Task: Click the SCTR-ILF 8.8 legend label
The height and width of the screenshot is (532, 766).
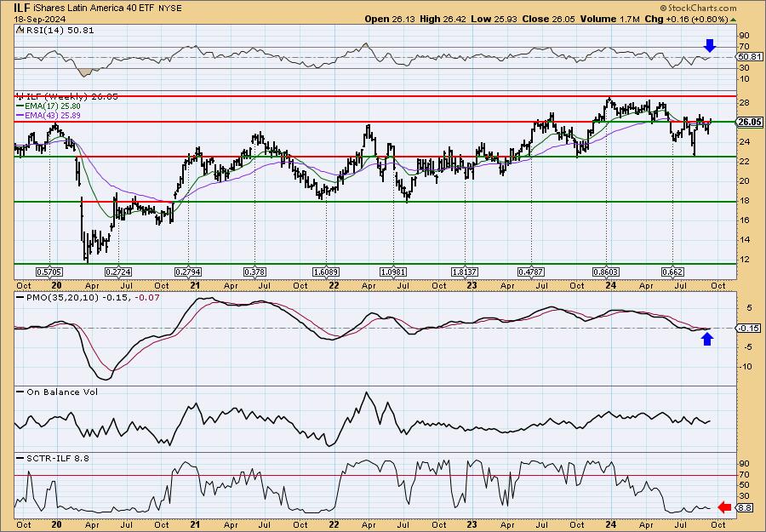Action: pyautogui.click(x=58, y=458)
